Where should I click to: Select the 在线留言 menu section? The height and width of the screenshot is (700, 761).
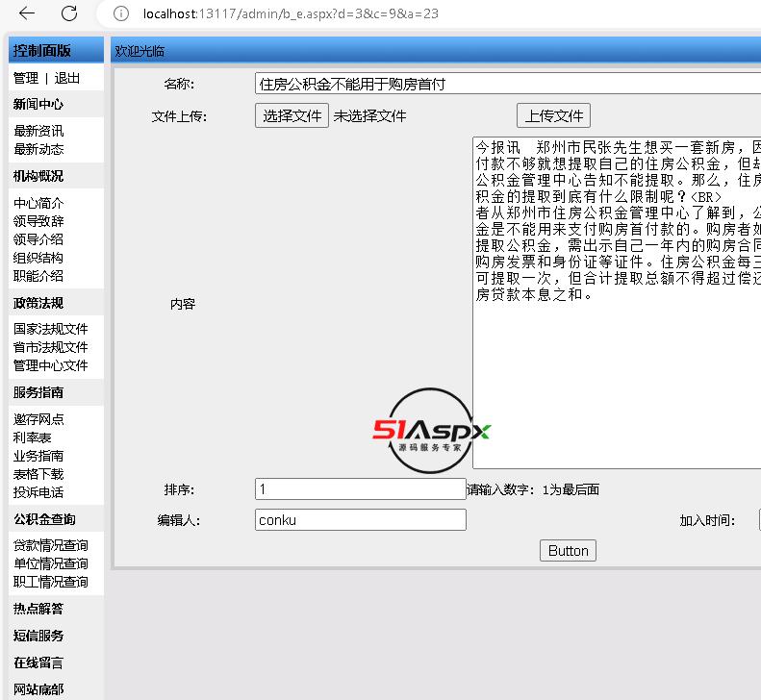click(38, 662)
